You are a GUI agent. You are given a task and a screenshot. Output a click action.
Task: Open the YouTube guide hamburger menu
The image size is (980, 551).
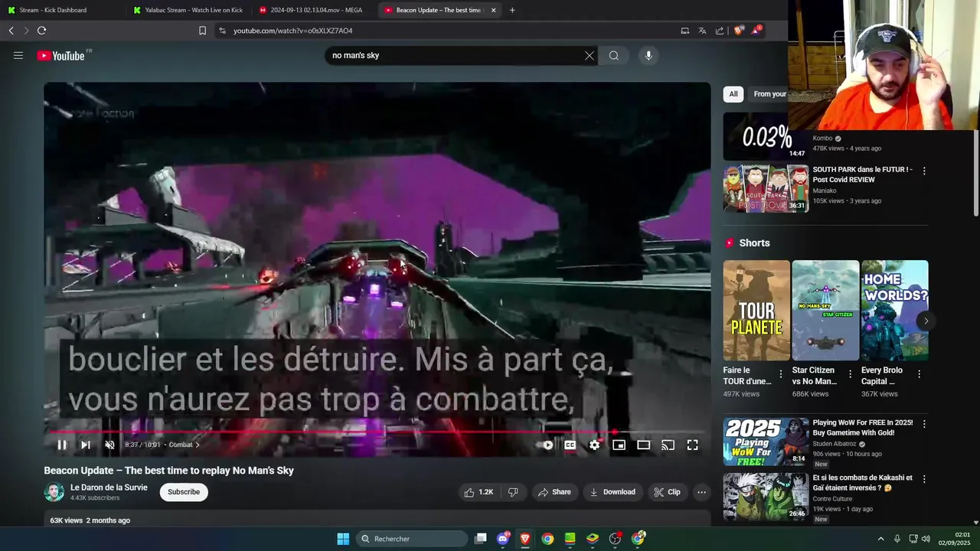click(18, 55)
